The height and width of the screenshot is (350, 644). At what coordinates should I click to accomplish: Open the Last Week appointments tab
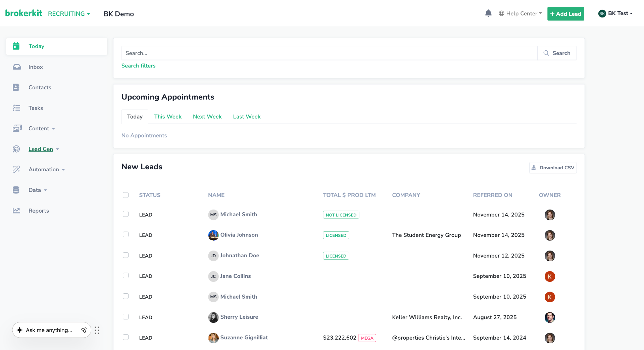[x=247, y=117]
